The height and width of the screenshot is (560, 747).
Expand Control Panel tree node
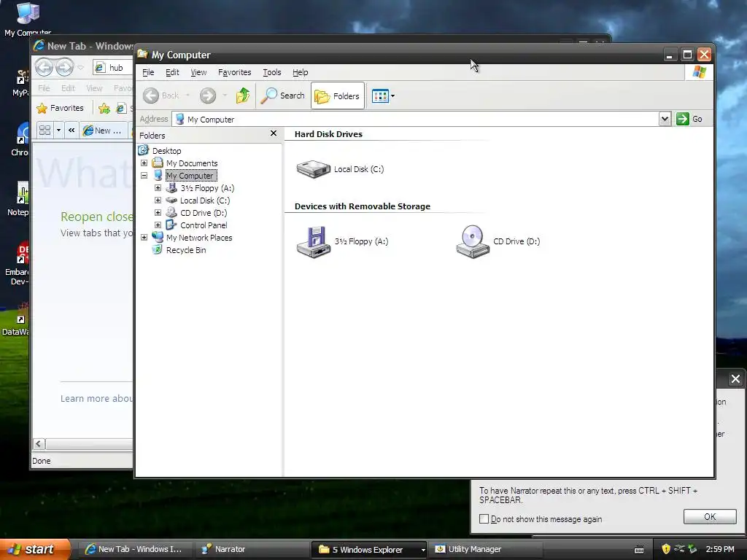[158, 225]
